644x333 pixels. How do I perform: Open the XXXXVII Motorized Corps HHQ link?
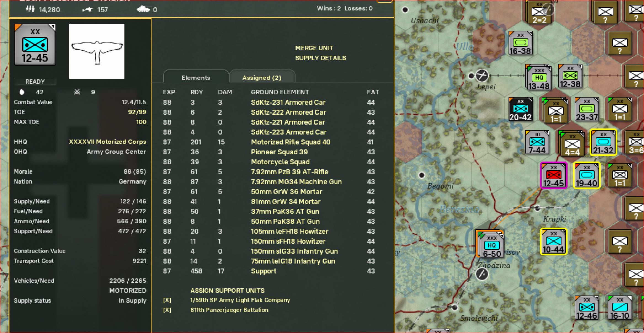click(108, 142)
